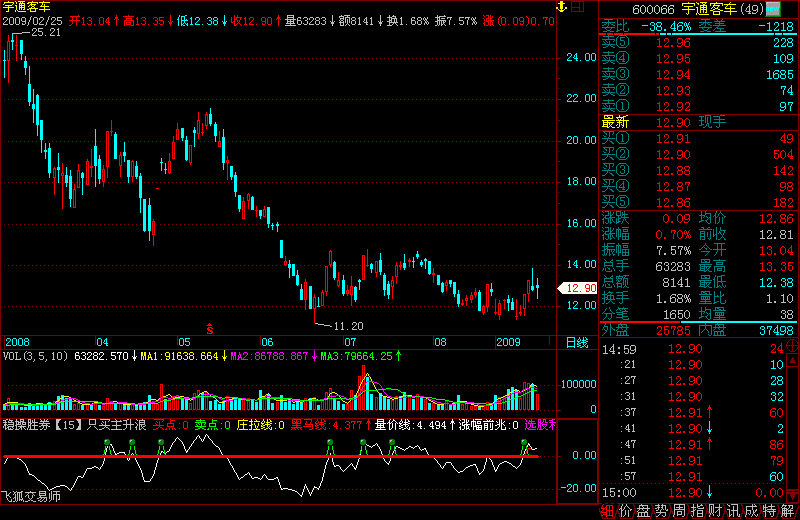Click the tick list scroll down arrow
Image resolution: width=800 pixels, height=520 pixels.
[793, 496]
